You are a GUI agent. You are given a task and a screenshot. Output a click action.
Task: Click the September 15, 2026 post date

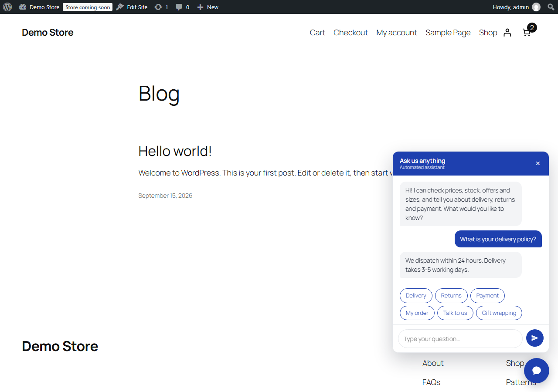[165, 196]
